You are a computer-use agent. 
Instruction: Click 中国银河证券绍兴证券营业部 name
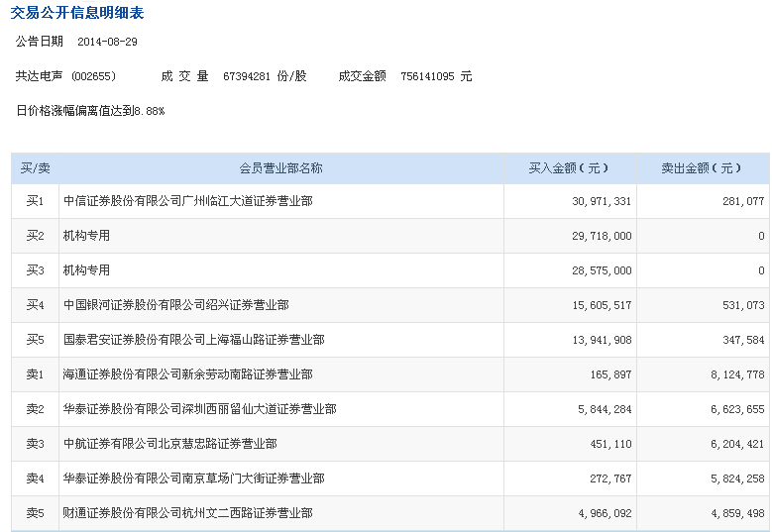tap(176, 305)
